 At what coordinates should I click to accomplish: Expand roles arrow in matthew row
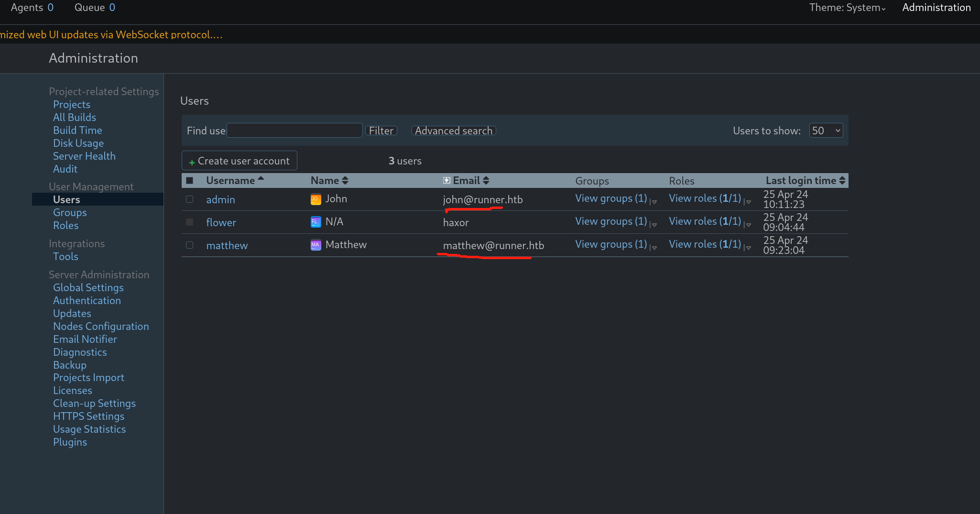click(x=748, y=248)
